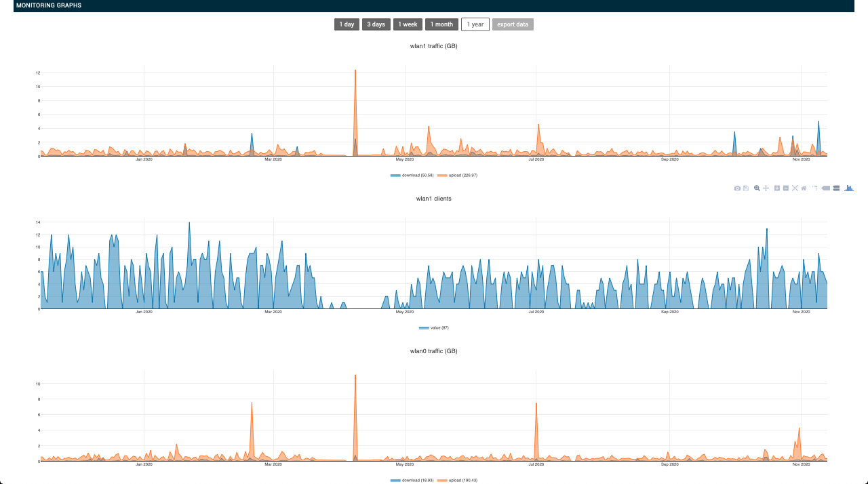868x484 pixels.
Task: Open the Plotly logo bar-chart icon
Action: [849, 188]
